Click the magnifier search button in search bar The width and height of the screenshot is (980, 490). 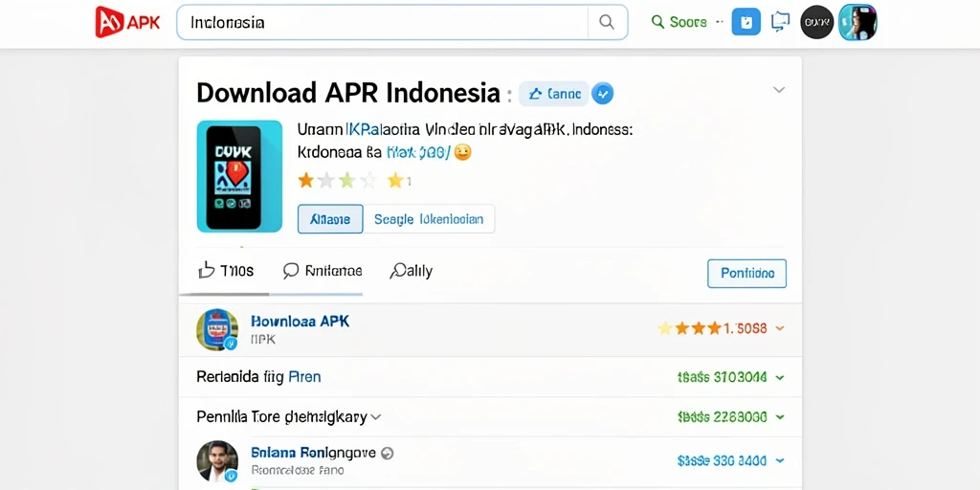coord(606,23)
